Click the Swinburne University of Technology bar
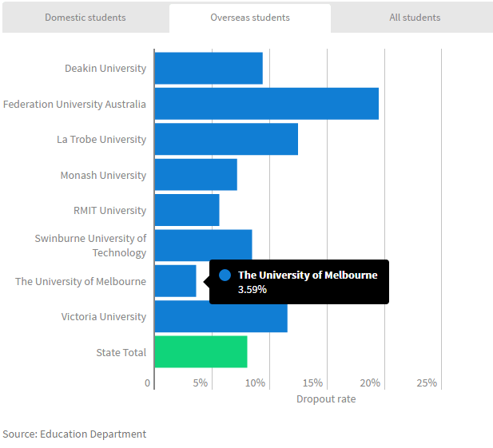 click(x=204, y=245)
